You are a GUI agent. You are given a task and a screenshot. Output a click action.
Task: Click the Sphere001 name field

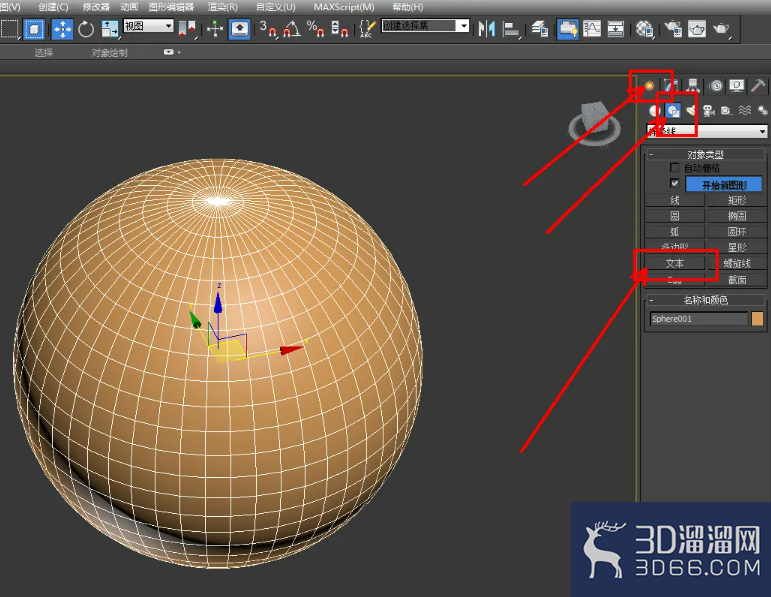coord(698,319)
